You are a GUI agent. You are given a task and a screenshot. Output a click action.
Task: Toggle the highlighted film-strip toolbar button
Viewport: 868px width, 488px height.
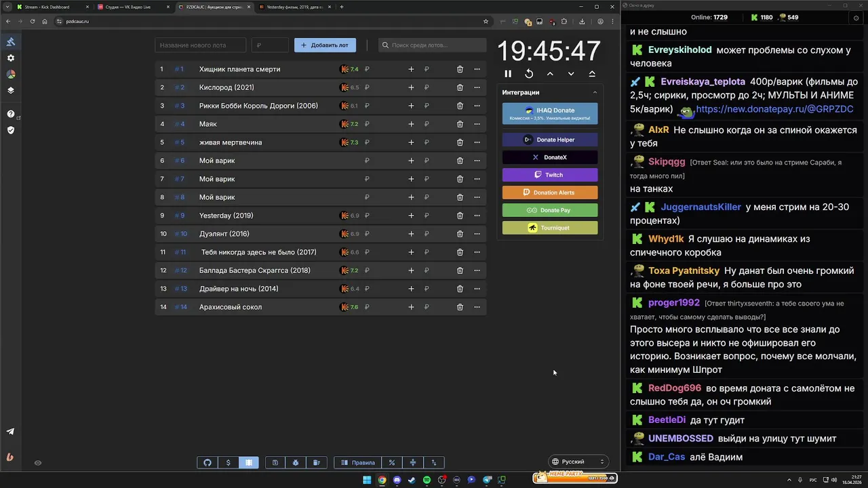click(249, 462)
